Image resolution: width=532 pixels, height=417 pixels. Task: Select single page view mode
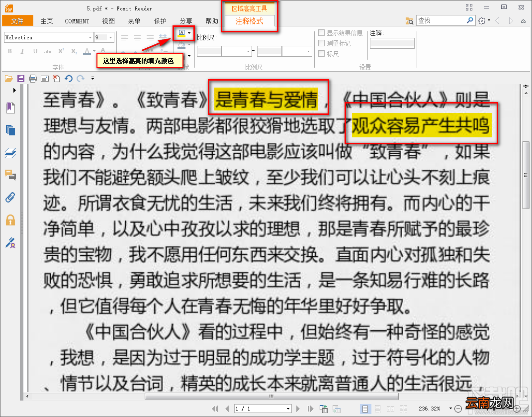click(x=365, y=409)
